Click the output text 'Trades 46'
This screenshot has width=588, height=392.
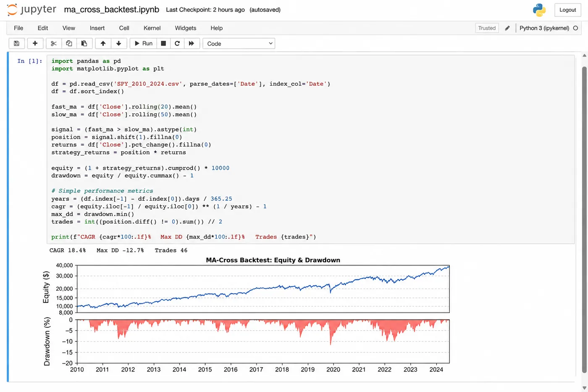click(171, 250)
